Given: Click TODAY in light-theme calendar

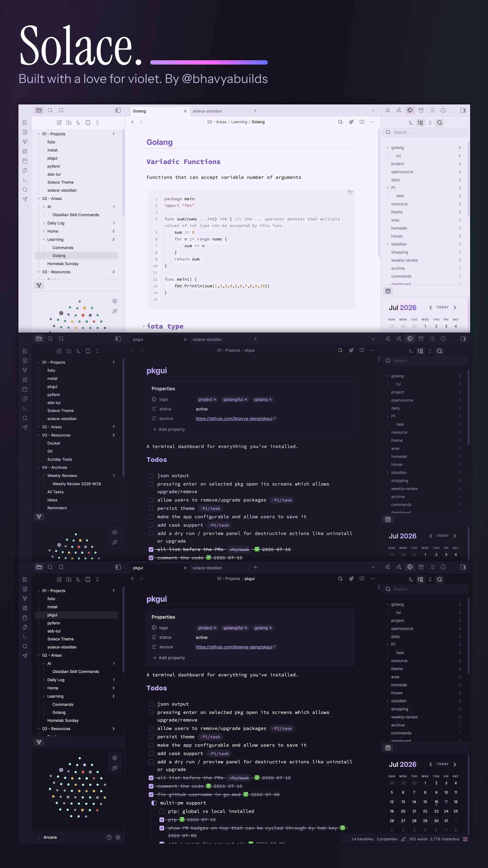Looking at the screenshot, I should pyautogui.click(x=442, y=307).
